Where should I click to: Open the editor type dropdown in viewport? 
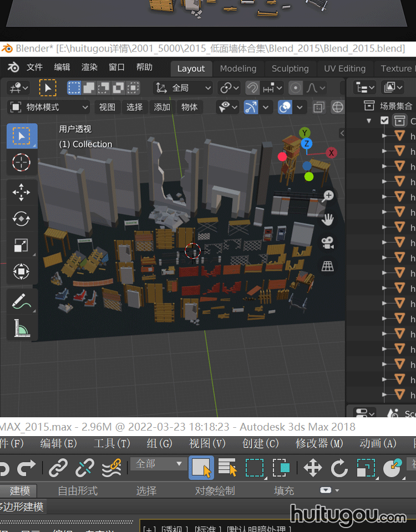tap(18, 88)
